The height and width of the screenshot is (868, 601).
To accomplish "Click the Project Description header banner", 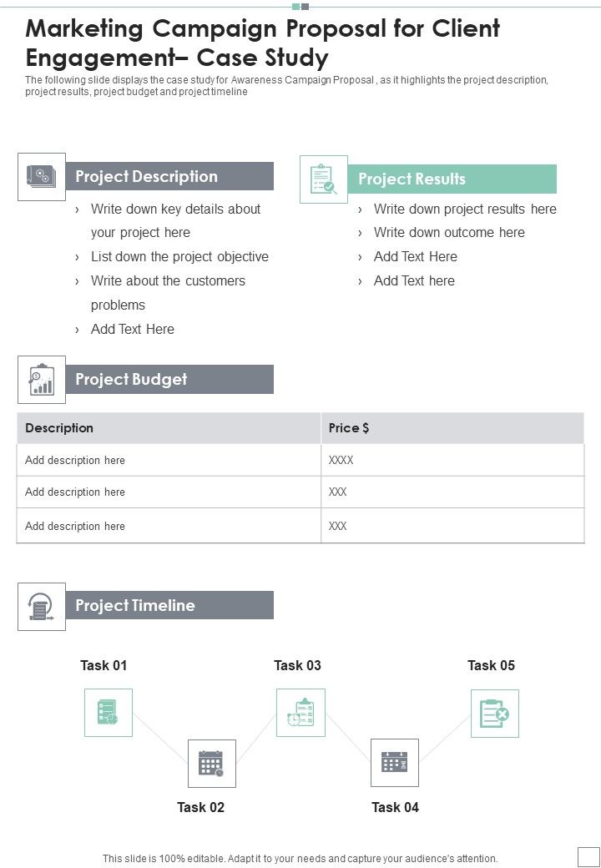I will [x=169, y=176].
